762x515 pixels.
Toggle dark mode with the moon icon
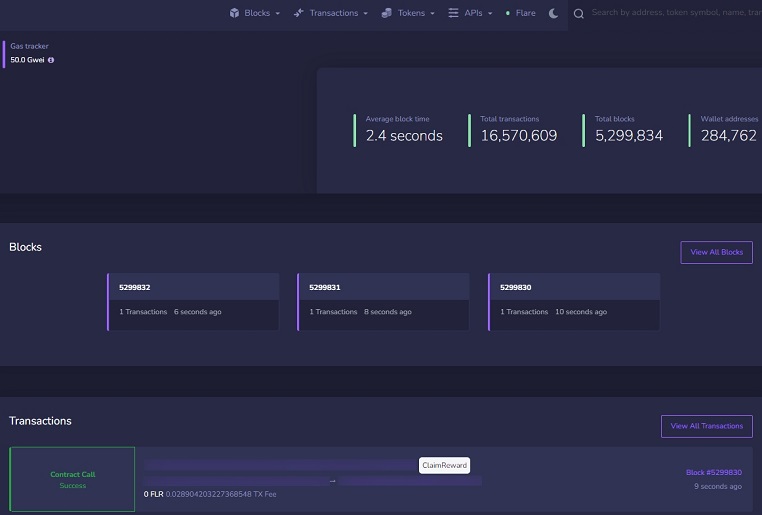coord(553,14)
